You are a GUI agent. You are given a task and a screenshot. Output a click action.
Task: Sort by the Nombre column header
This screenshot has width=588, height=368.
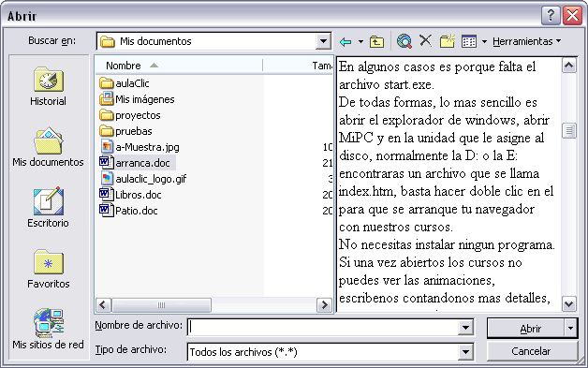(179, 66)
